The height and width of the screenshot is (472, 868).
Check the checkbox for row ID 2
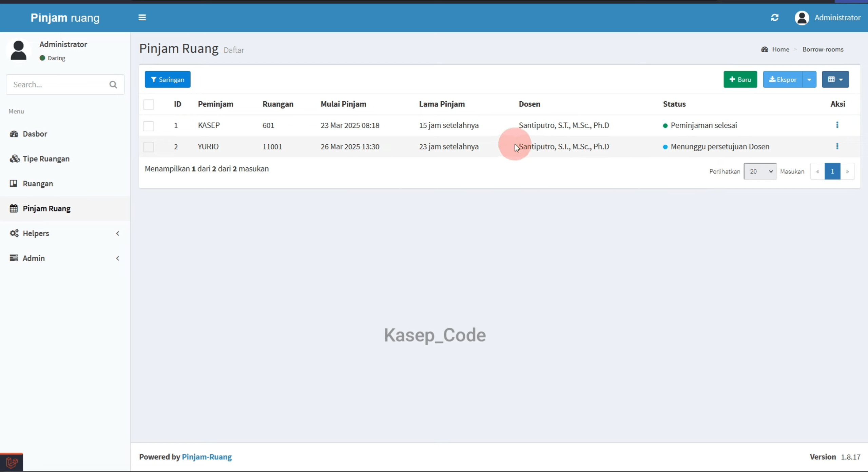coord(149,147)
